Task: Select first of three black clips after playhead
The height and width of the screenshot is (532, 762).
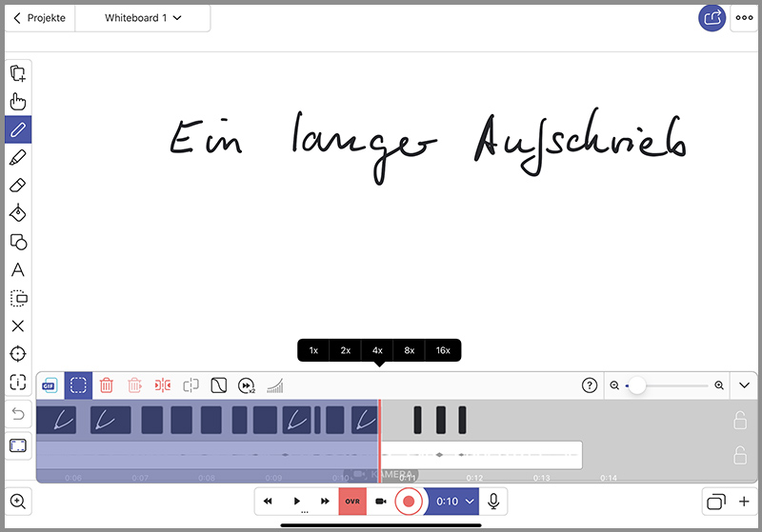Action: coord(417,421)
